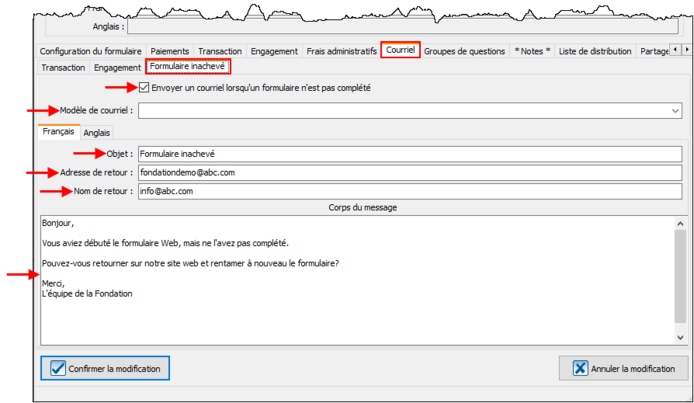Switch to the Groupes de questions tab
This screenshot has height=403, width=694.
[464, 51]
